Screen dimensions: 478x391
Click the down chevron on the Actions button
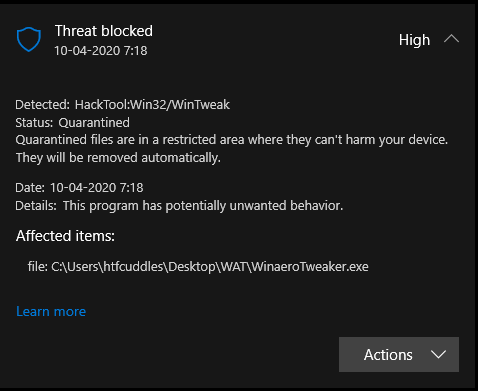(438, 354)
